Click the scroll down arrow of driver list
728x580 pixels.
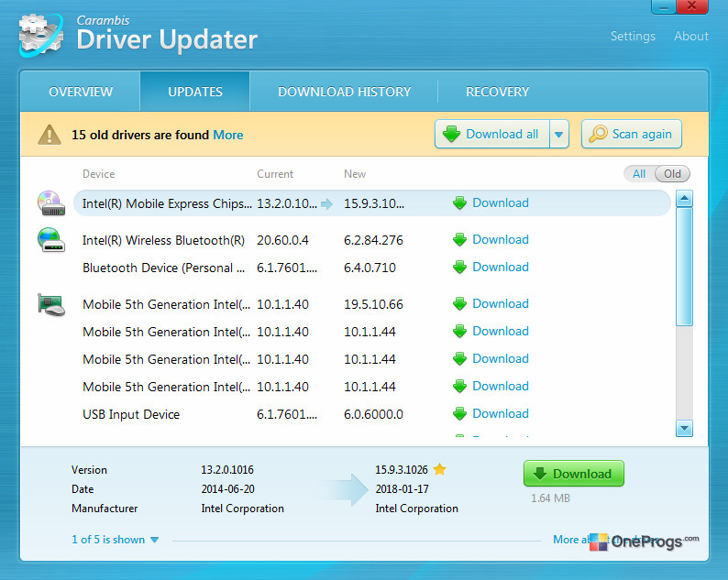[684, 428]
